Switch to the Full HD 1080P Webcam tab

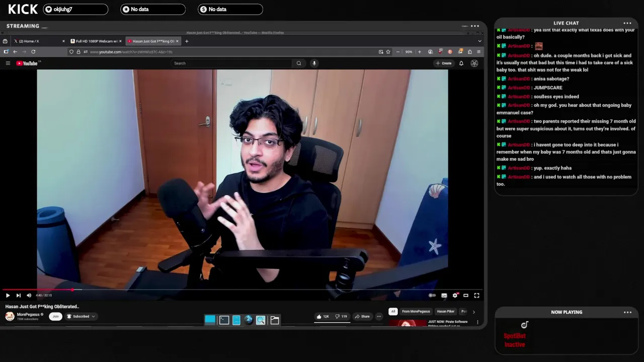click(x=96, y=41)
